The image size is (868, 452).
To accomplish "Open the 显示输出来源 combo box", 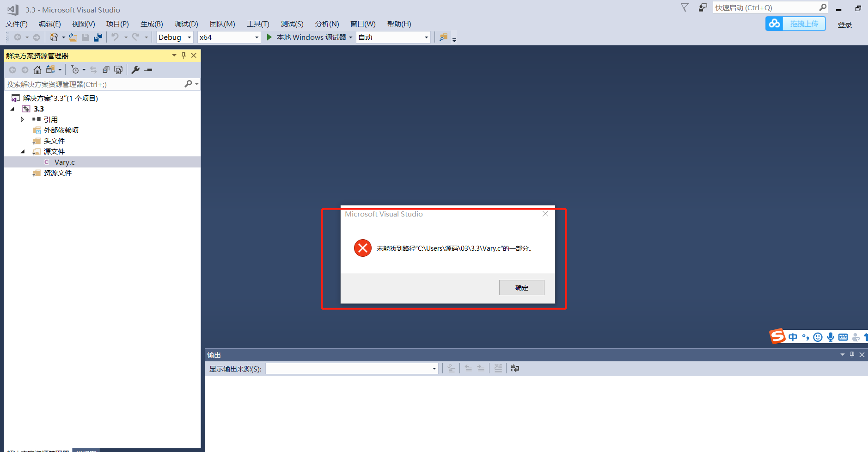I will [352, 368].
